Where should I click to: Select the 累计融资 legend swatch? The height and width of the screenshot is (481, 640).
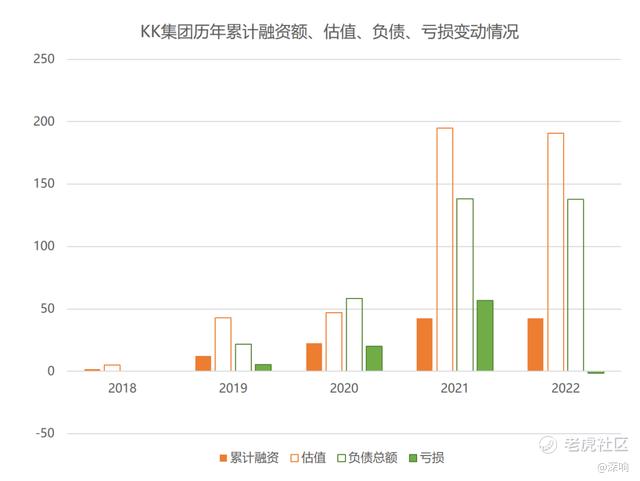[223, 458]
